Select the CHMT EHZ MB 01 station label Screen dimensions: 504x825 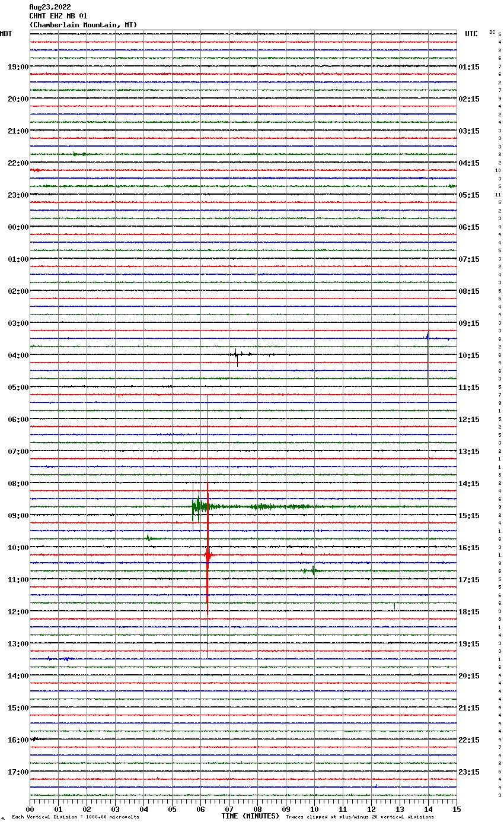click(58, 16)
